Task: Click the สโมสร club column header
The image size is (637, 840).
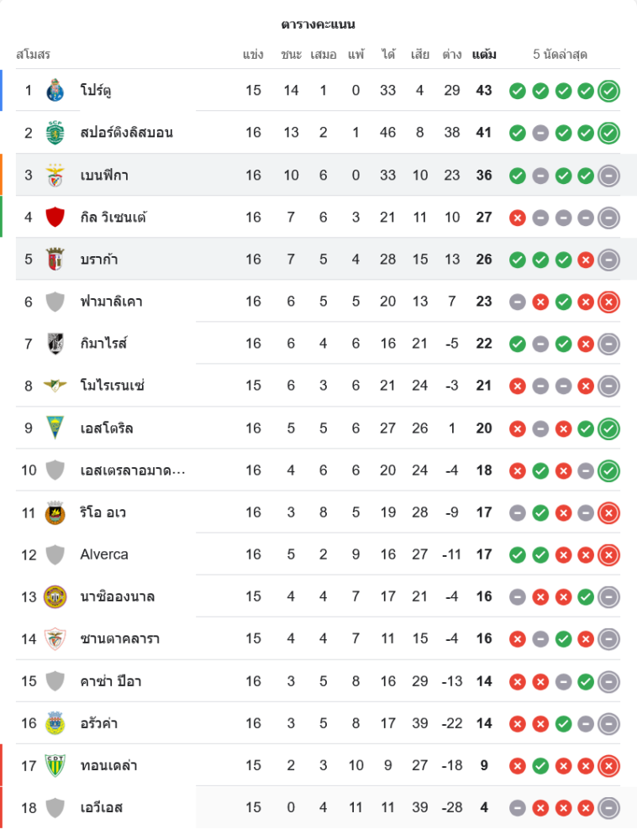Action: (x=34, y=55)
